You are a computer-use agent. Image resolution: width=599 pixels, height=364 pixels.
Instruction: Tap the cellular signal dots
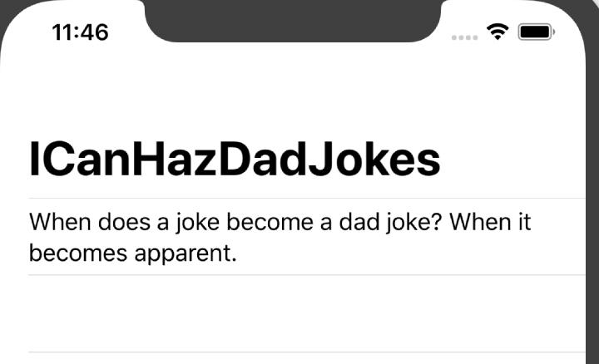pyautogui.click(x=464, y=37)
